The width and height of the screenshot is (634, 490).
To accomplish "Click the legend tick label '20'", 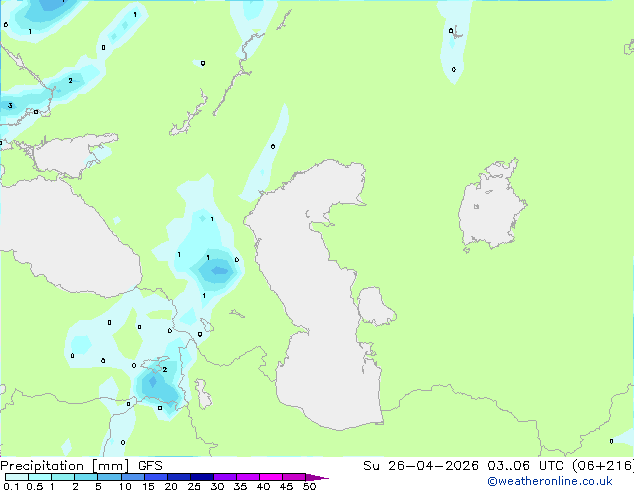I will pos(171,486).
